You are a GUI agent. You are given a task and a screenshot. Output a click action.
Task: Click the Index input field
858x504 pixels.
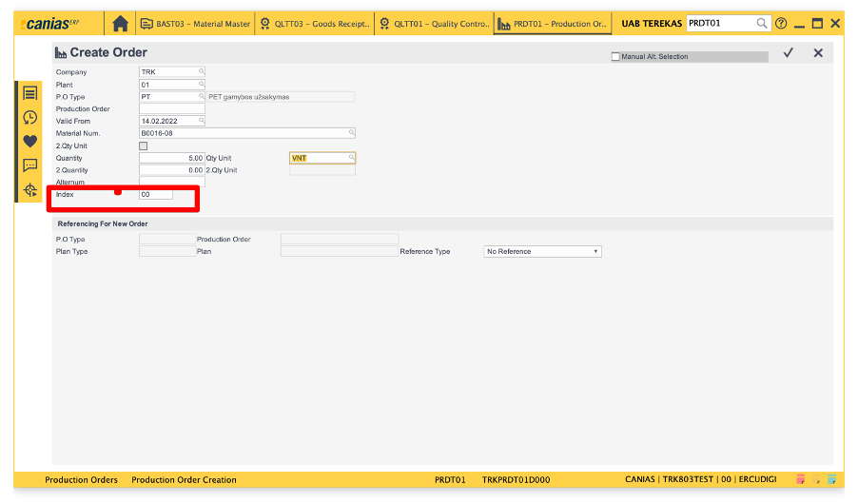click(156, 194)
